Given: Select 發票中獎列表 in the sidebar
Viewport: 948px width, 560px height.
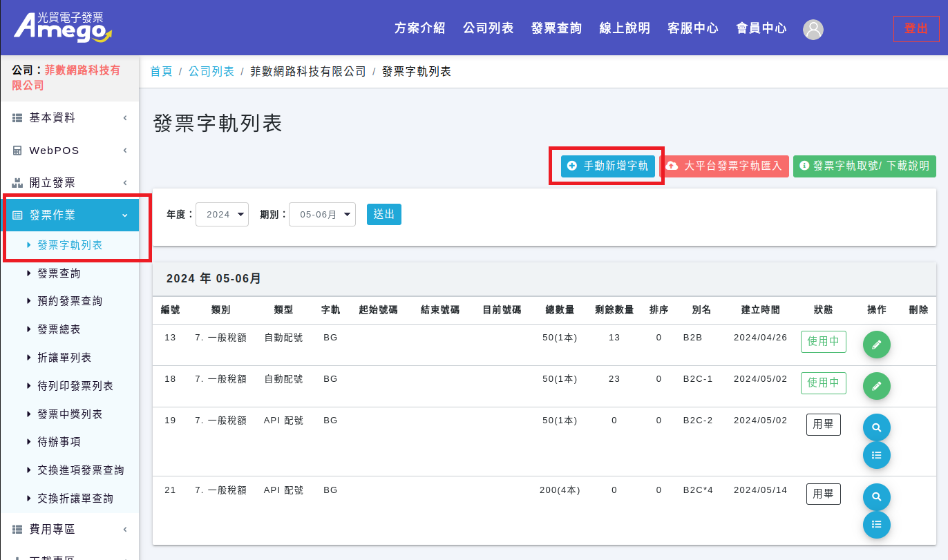Looking at the screenshot, I should (x=70, y=414).
